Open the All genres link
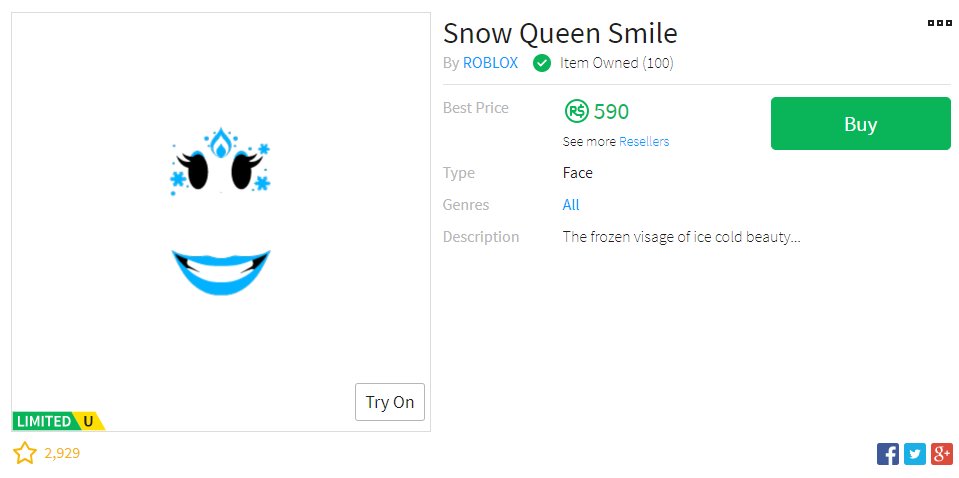The image size is (959, 478). pos(571,205)
